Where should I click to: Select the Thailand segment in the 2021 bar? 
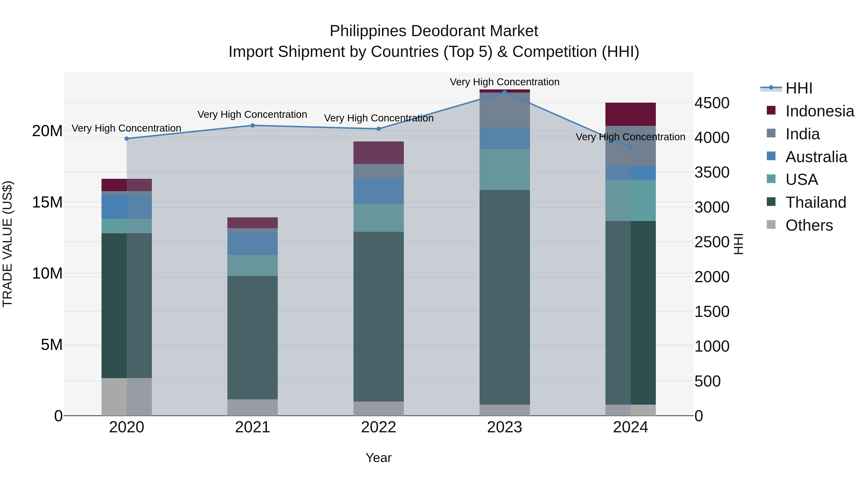[x=253, y=338]
